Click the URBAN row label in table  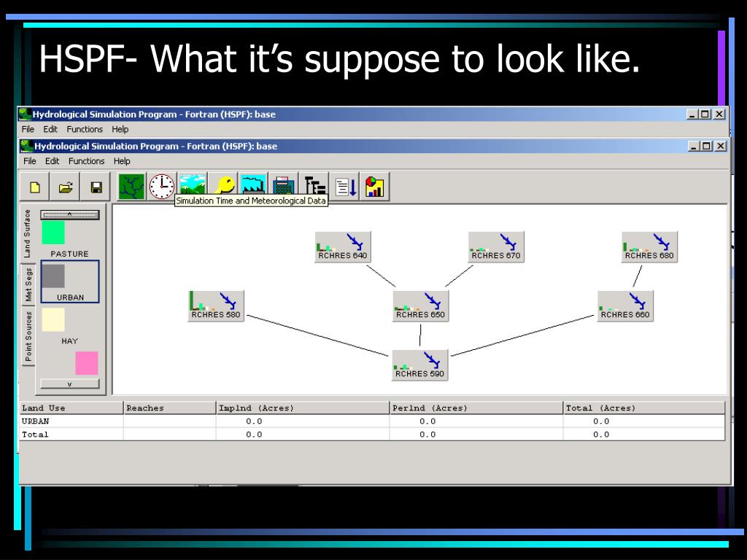(35, 421)
